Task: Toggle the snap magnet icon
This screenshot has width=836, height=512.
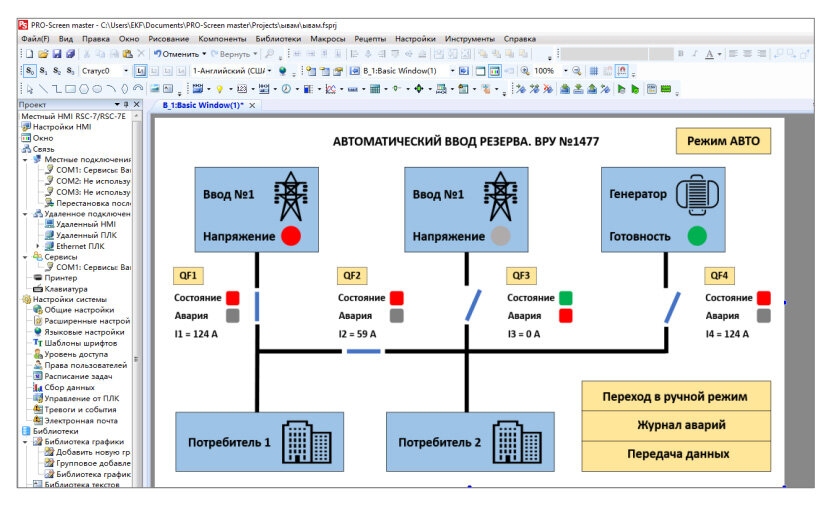Action: (x=622, y=70)
